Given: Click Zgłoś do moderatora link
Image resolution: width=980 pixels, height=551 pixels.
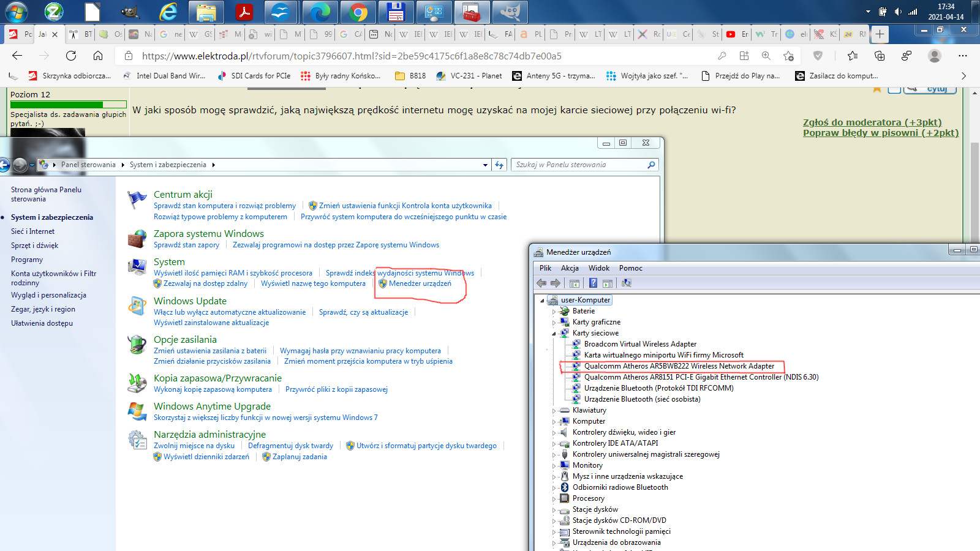Looking at the screenshot, I should pyautogui.click(x=872, y=122).
